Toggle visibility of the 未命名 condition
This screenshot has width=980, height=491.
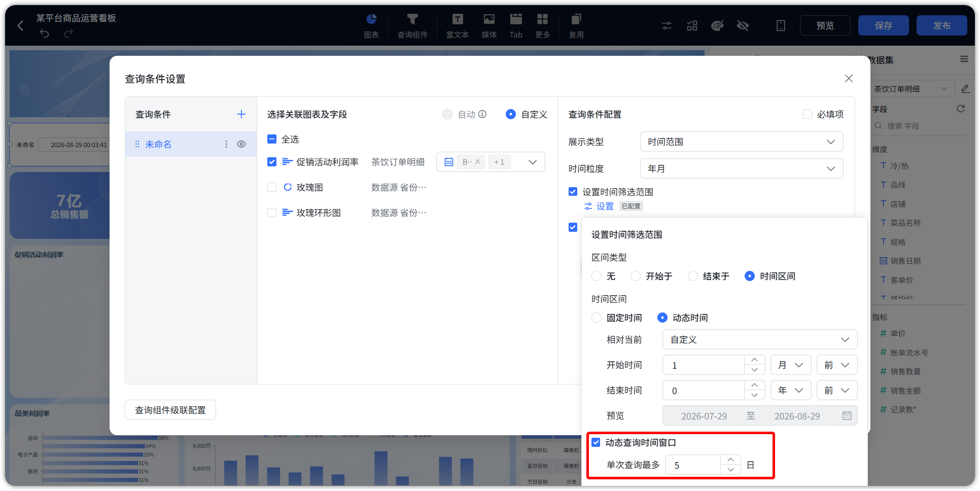[x=241, y=144]
